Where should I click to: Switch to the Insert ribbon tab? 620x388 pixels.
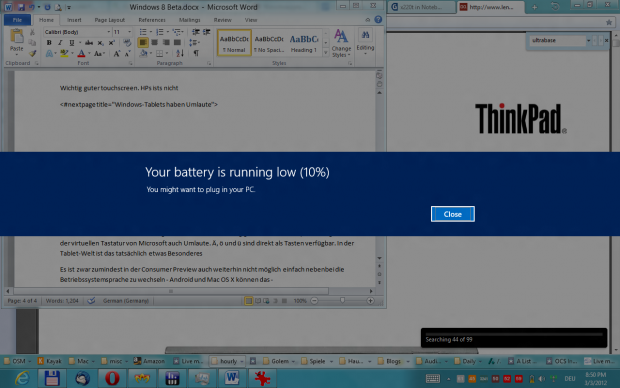[74, 20]
